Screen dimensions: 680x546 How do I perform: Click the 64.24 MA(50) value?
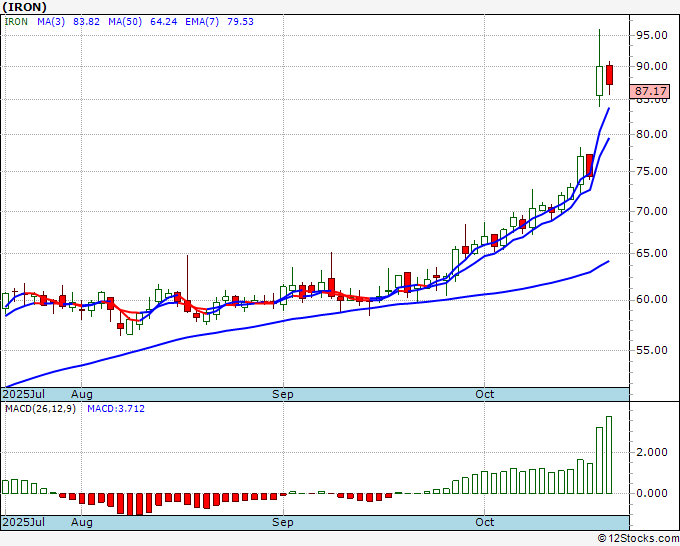click(x=163, y=22)
